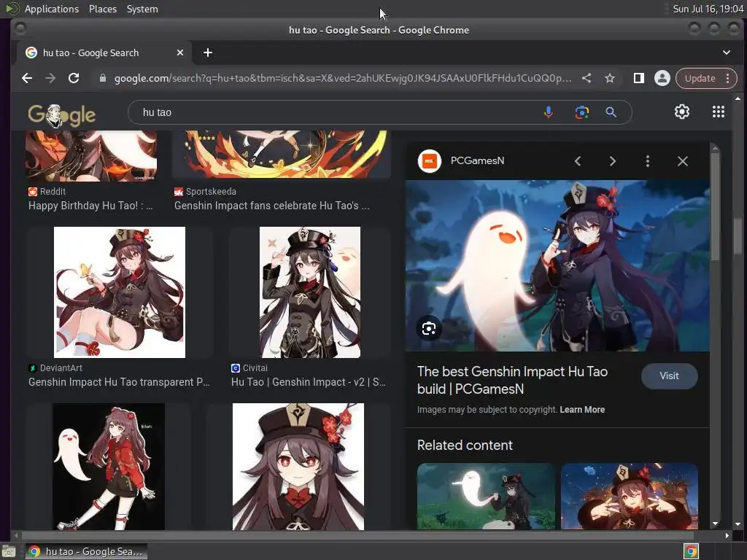747x560 pixels.
Task: Go back to the previous page
Action: pyautogui.click(x=27, y=78)
